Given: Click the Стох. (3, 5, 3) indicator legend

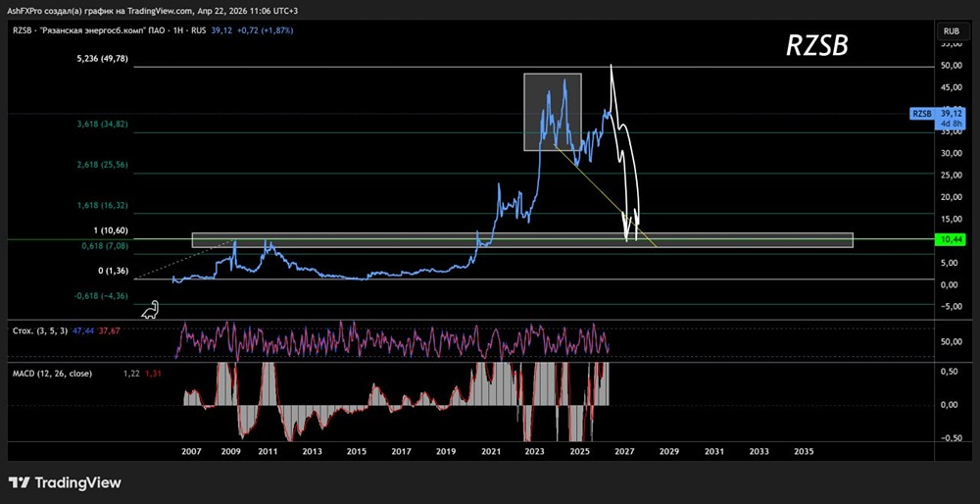Looking at the screenshot, I should click(39, 330).
